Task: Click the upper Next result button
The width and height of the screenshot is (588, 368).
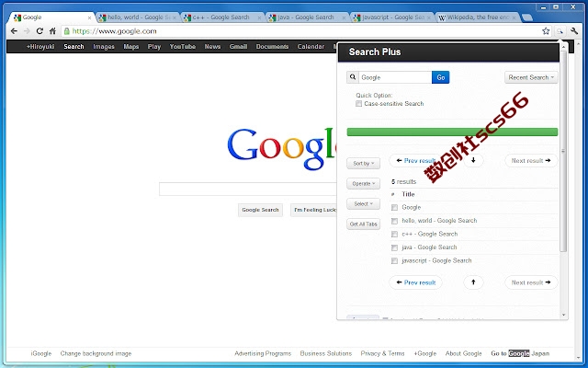Action: coord(531,160)
